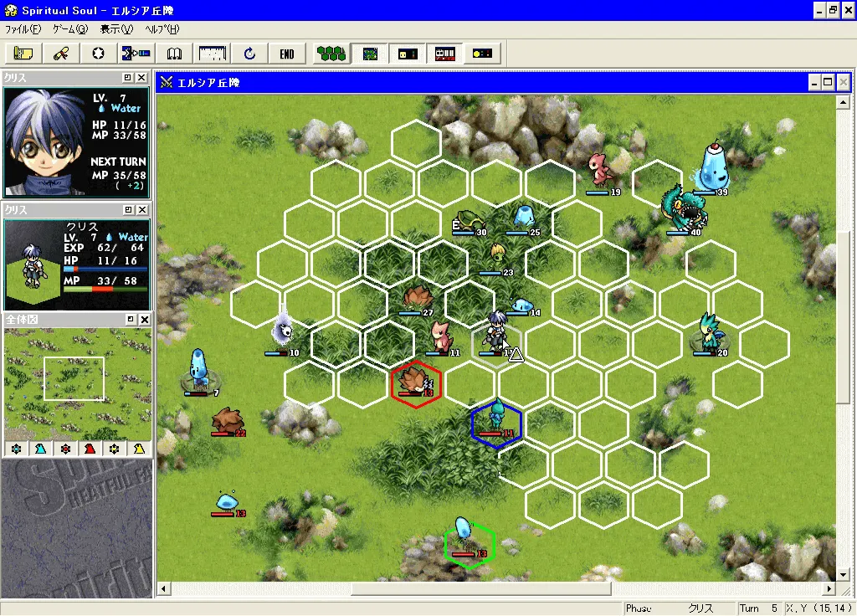Viewport: 857px width, 616px height.
Task: Select the red-highlighted enemy hex
Action: coord(417,384)
